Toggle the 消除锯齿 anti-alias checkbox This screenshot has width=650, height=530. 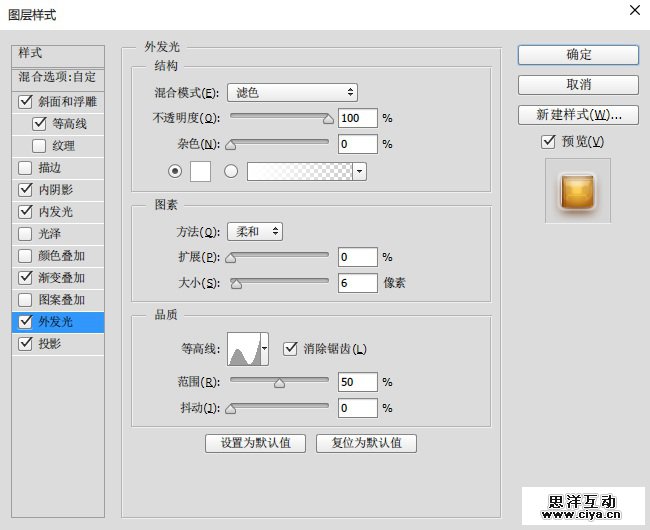click(291, 349)
